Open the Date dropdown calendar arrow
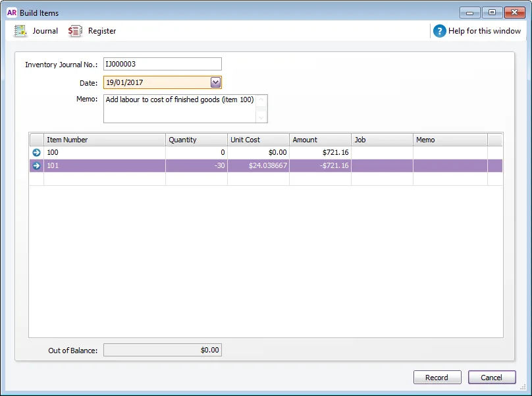Image resolution: width=532 pixels, height=396 pixels. click(x=215, y=82)
